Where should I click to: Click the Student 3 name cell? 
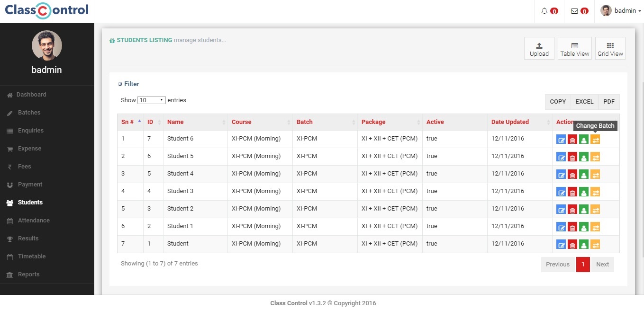click(x=195, y=191)
